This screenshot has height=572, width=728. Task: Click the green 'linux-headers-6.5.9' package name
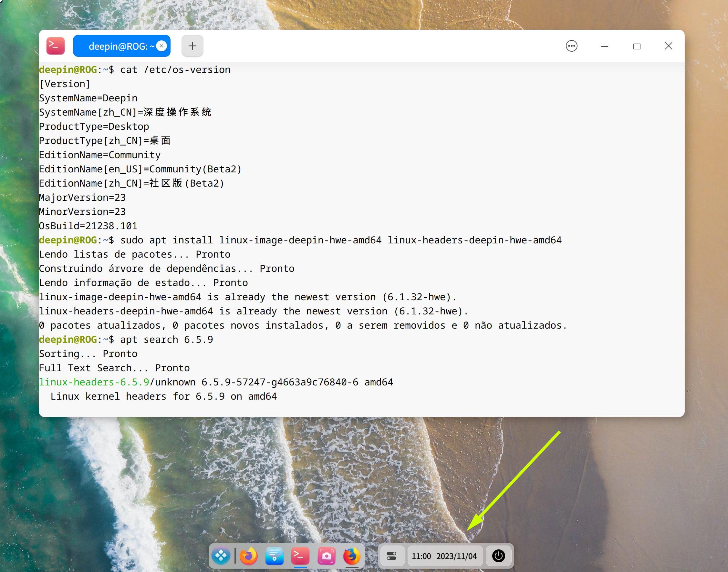94,382
